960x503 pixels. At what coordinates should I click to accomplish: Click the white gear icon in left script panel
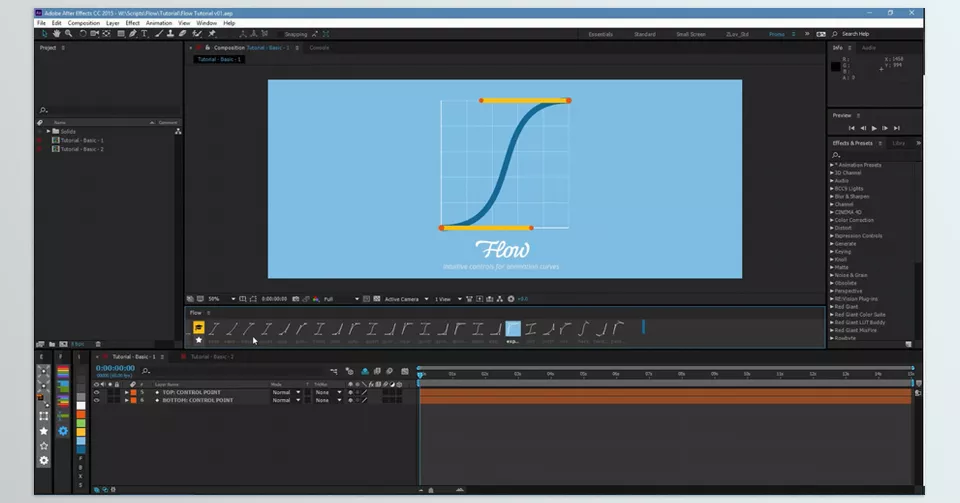44,460
